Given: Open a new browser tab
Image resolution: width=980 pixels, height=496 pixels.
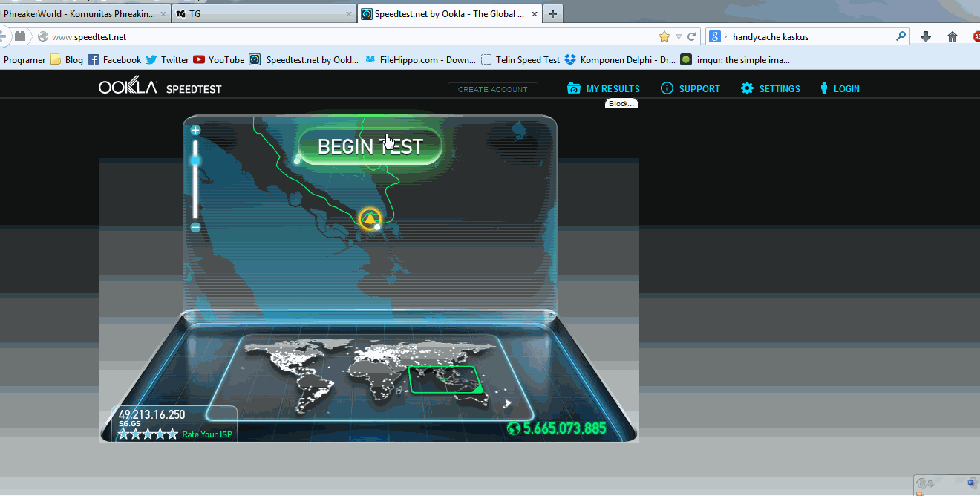Looking at the screenshot, I should (553, 13).
